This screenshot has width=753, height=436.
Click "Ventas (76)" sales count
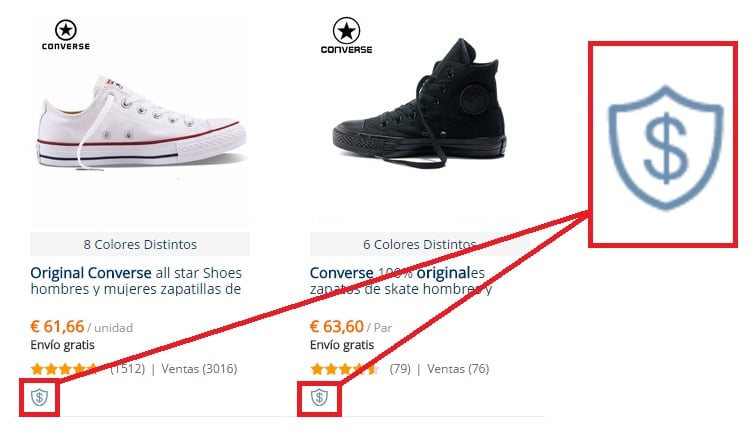coord(458,369)
